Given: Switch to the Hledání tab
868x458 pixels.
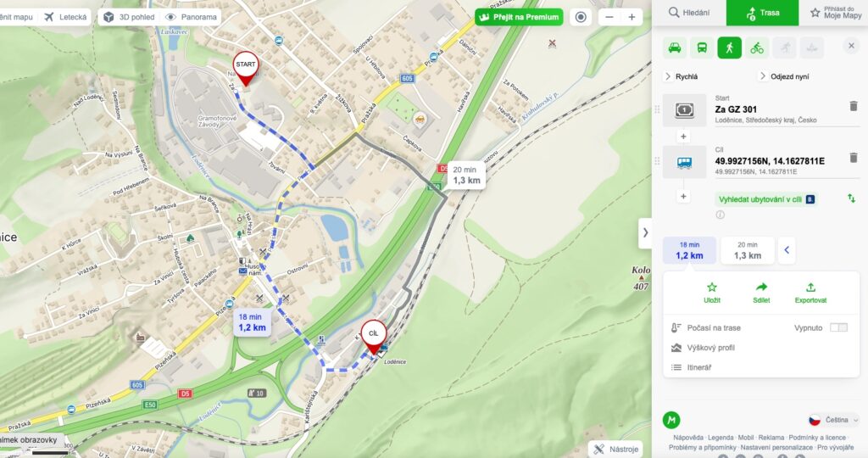Looking at the screenshot, I should coord(689,13).
